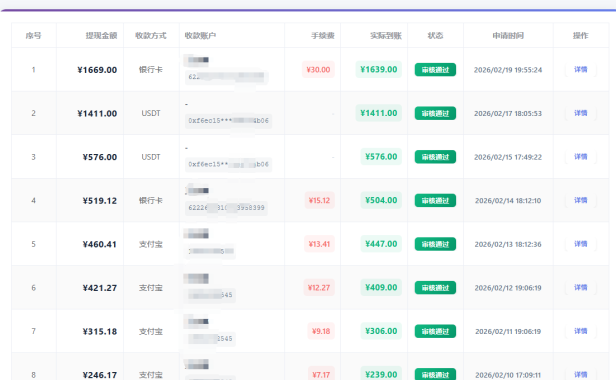Select the ¥460.41 withdrawal amount

pyautogui.click(x=100, y=244)
